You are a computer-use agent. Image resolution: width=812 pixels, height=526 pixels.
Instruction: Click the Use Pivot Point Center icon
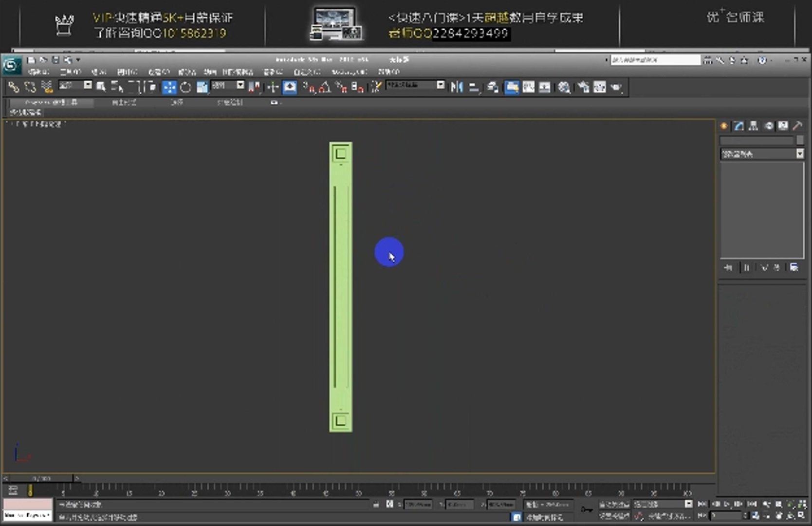pos(255,87)
